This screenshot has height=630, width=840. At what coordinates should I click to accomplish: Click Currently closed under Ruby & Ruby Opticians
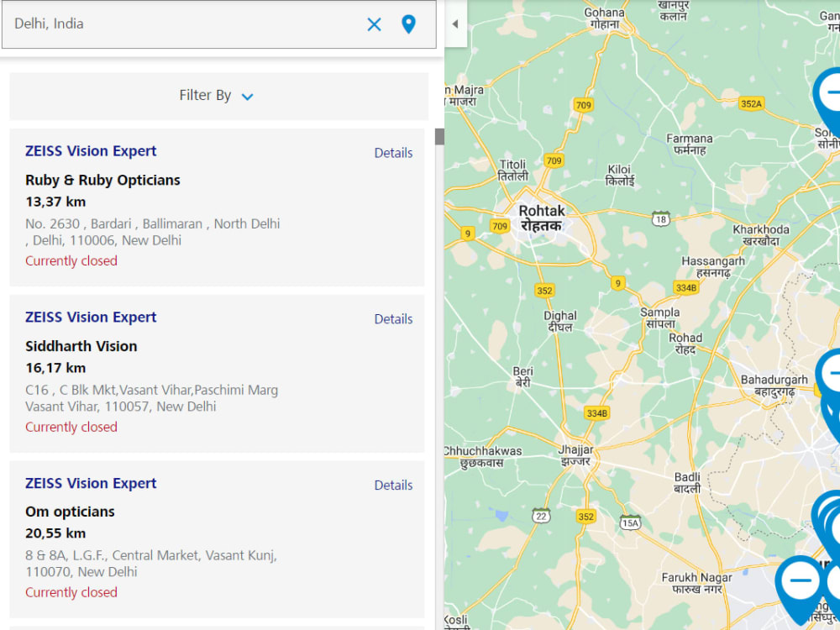(71, 261)
